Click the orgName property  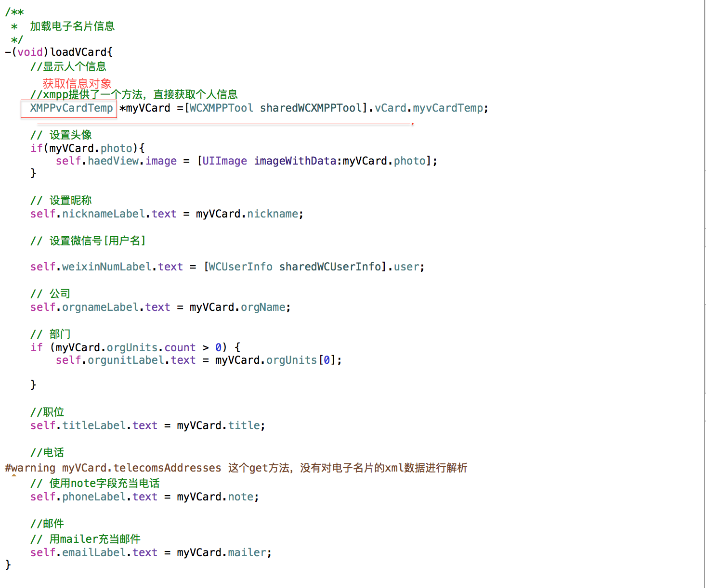click(263, 307)
